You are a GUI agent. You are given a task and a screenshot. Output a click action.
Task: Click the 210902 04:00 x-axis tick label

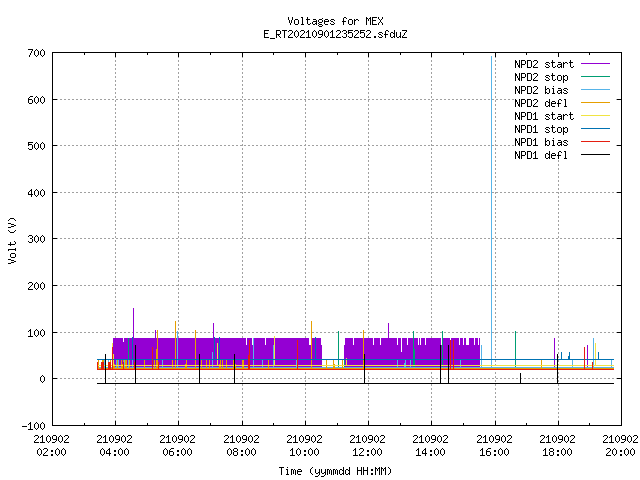point(115,445)
